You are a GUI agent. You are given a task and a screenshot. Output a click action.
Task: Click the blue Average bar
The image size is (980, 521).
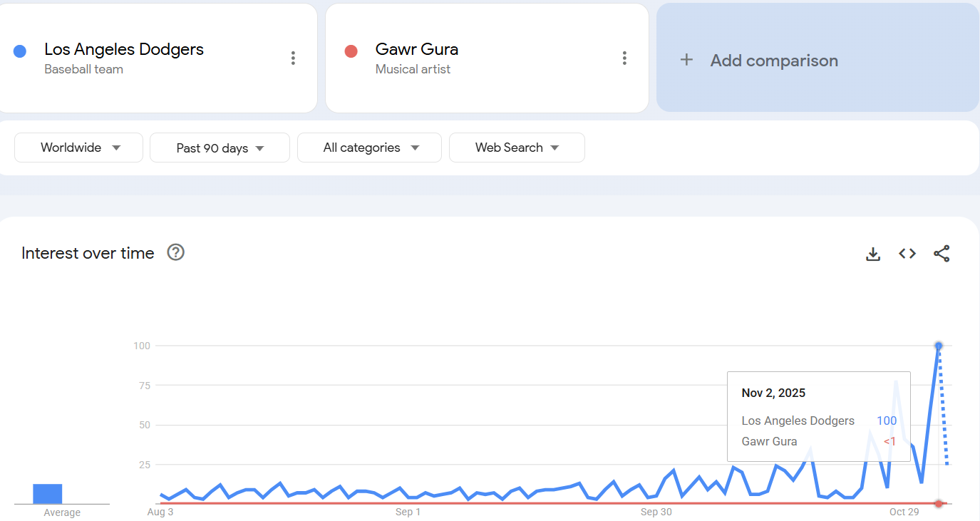tap(48, 494)
